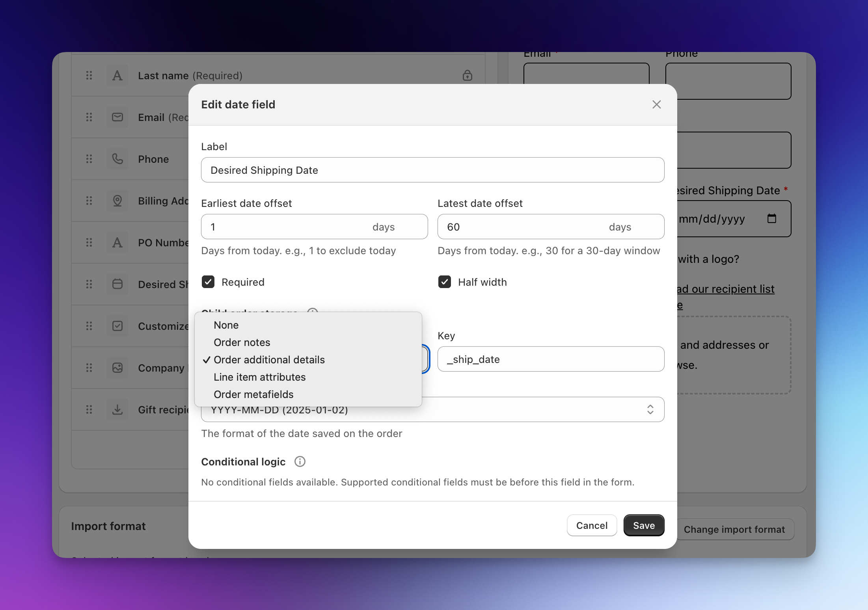Uncheck the Half width checkbox
868x610 pixels.
[x=445, y=282]
